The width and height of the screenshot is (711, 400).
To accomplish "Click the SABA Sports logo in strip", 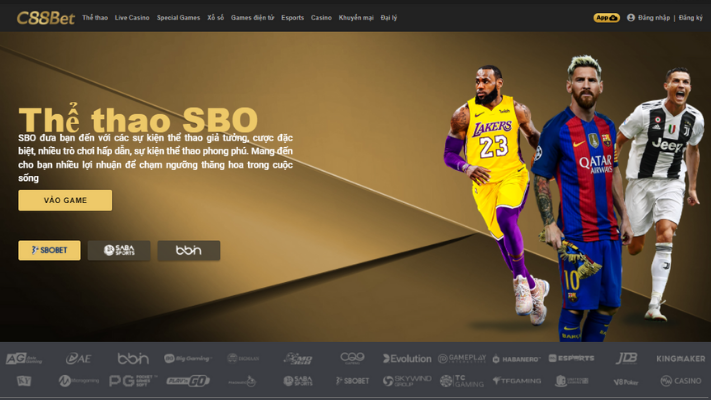I will coord(298,381).
